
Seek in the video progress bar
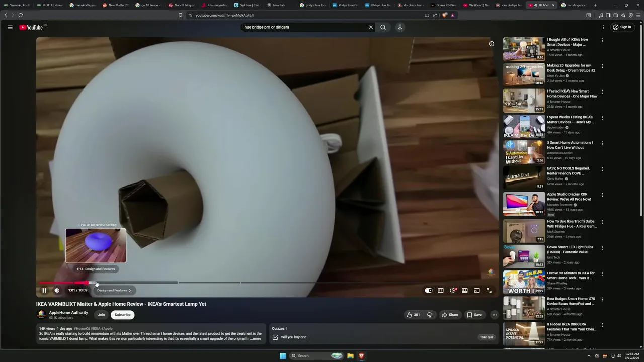click(267, 283)
